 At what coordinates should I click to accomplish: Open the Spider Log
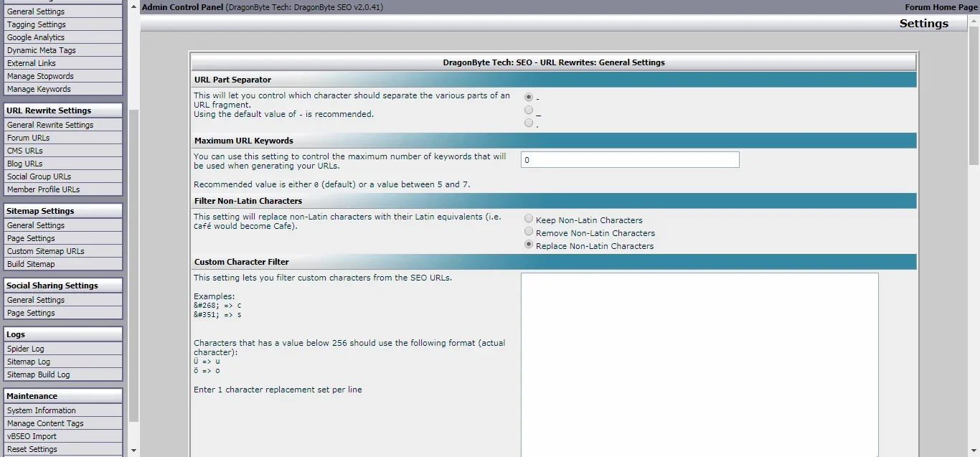[x=62, y=349]
